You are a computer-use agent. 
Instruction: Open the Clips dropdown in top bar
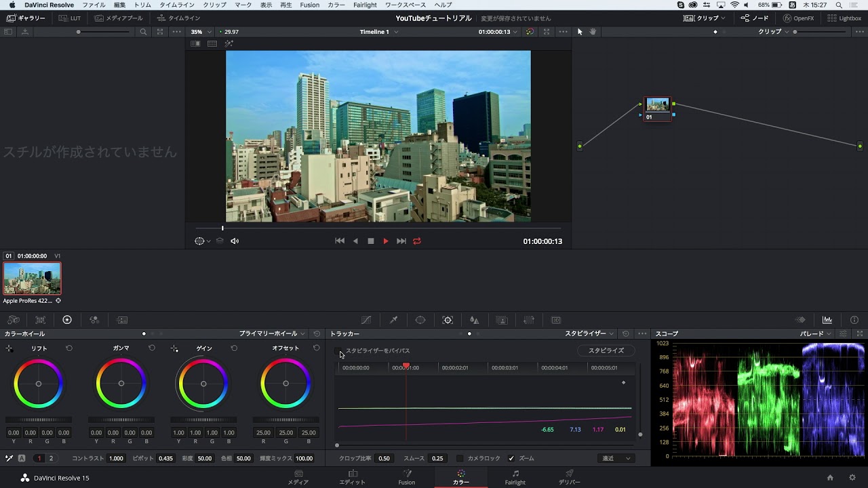(x=704, y=18)
